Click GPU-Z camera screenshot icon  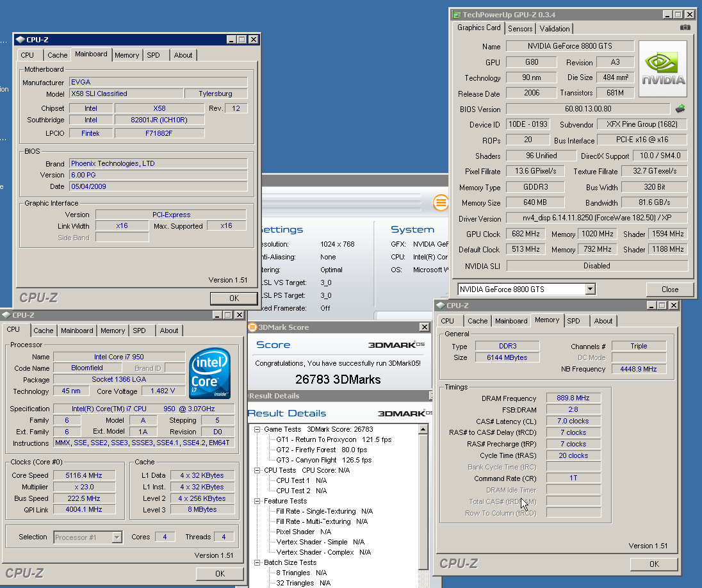click(x=685, y=28)
